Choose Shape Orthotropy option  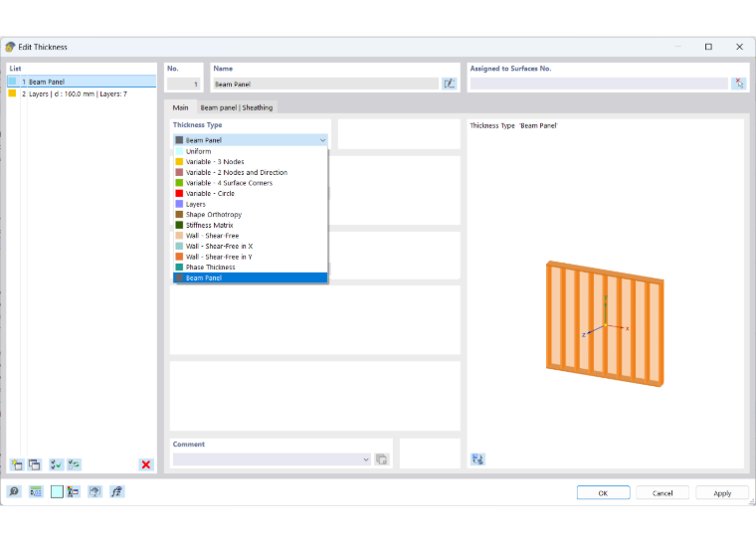click(x=251, y=215)
